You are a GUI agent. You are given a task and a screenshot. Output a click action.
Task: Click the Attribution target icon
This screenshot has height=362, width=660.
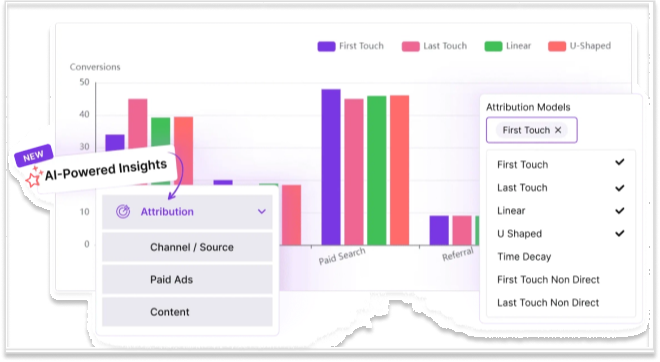123,211
